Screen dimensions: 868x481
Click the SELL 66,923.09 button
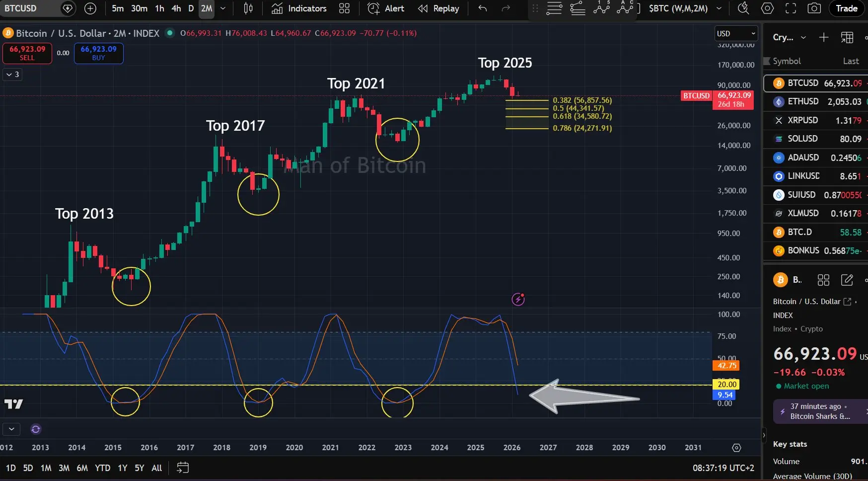[27, 53]
